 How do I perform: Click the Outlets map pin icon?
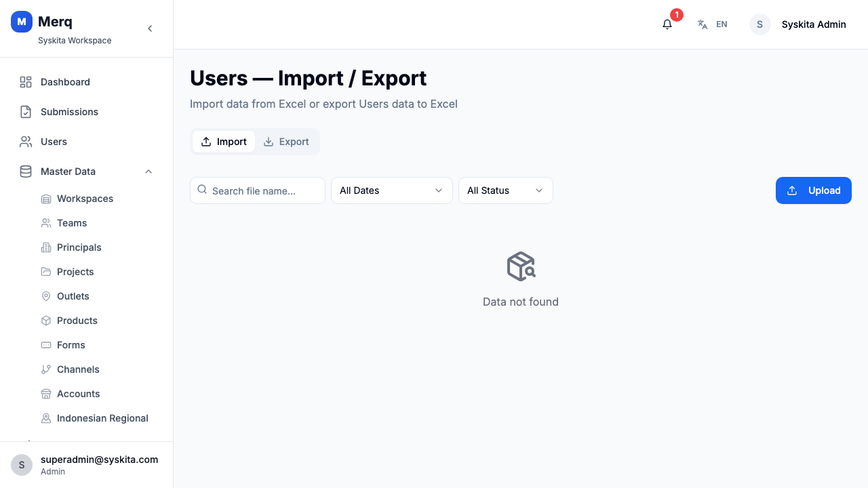click(x=46, y=296)
